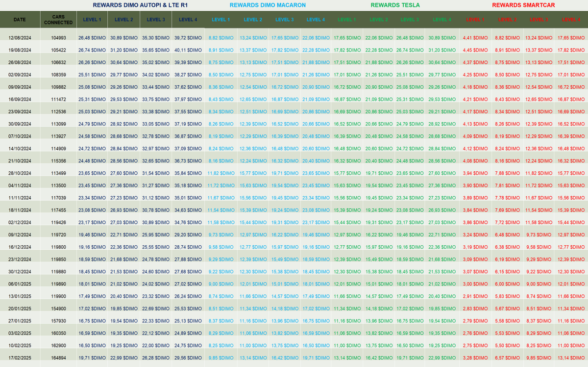
Task: Select Macaron Level 1 cell 8,82 $DIMO
Action: click(221, 38)
